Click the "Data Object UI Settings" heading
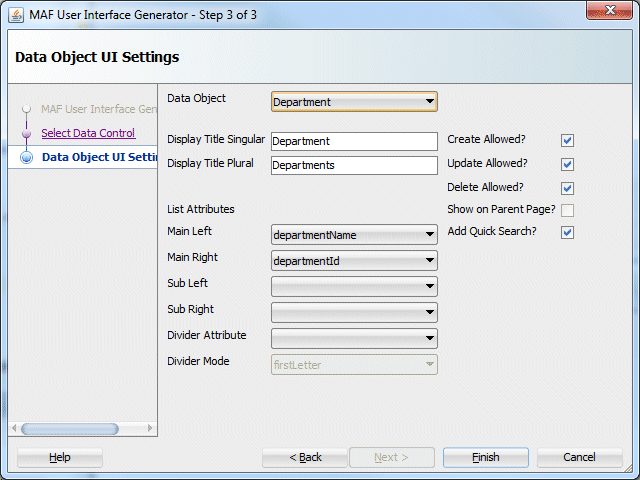 click(x=97, y=57)
